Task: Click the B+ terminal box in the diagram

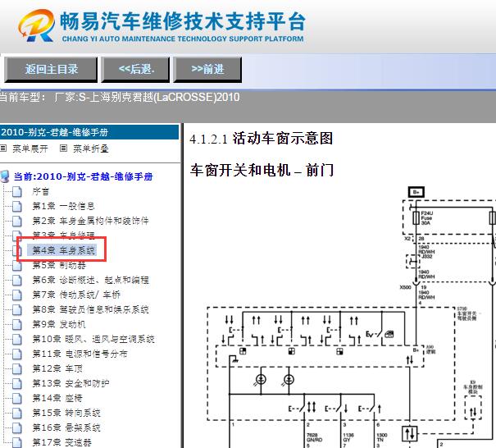Action: 416,192
